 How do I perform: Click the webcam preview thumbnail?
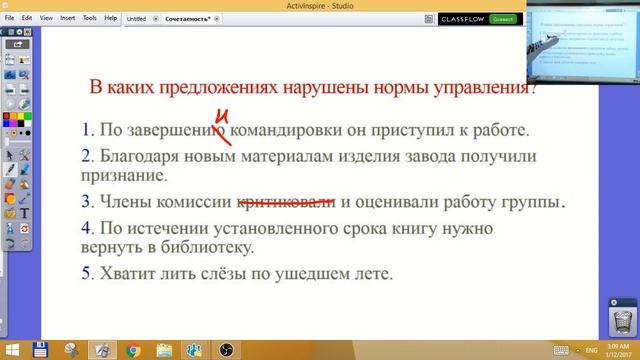tap(583, 42)
